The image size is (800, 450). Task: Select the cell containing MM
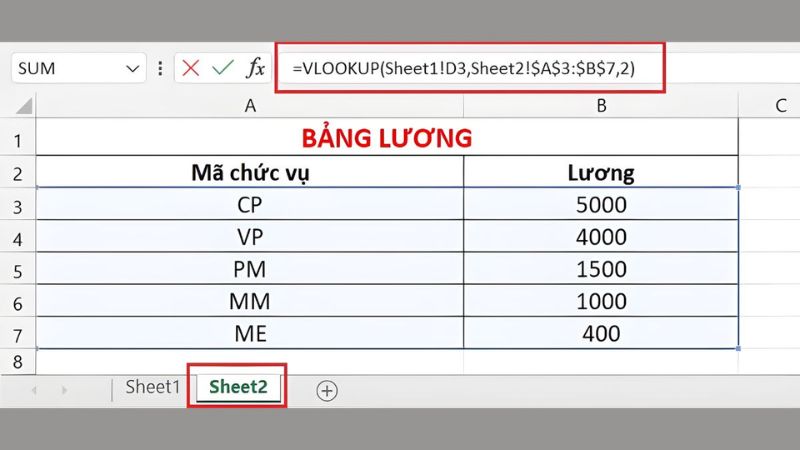point(250,301)
